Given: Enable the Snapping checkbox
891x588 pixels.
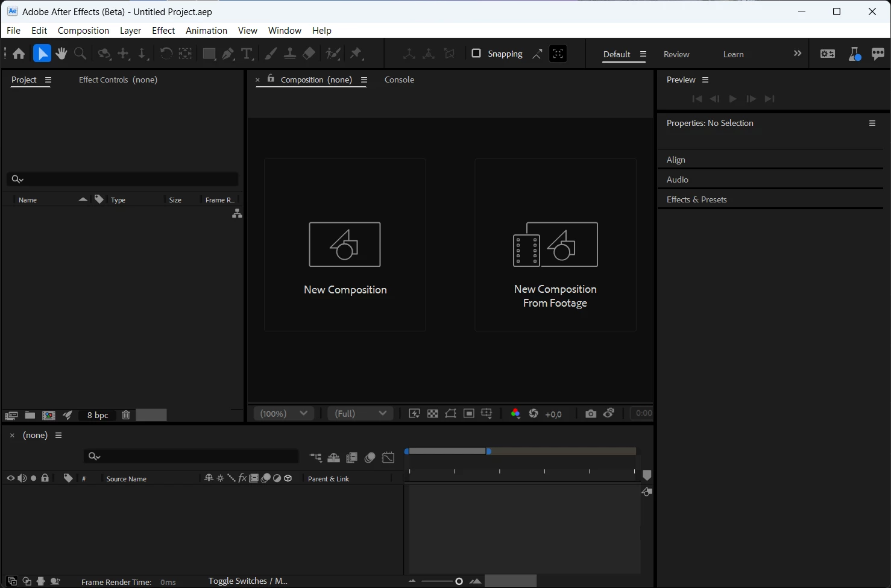Looking at the screenshot, I should (x=476, y=53).
